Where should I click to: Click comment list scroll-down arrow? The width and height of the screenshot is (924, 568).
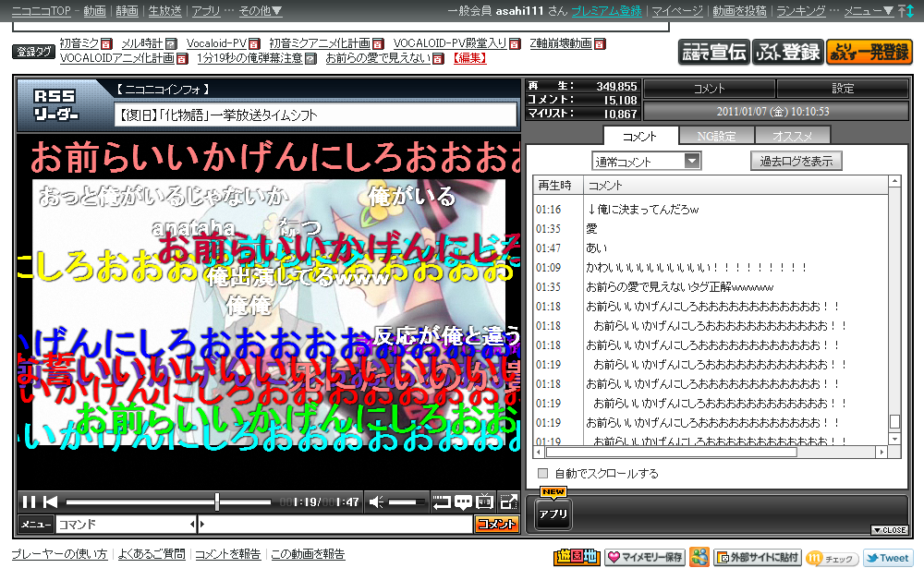pos(894,439)
